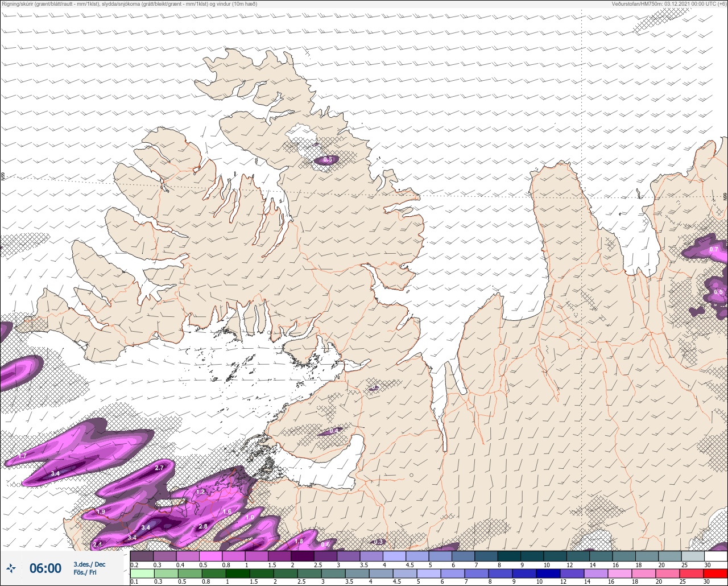Click the pale green first lower-legend swatch
This screenshot has height=586, width=728.
[x=142, y=573]
